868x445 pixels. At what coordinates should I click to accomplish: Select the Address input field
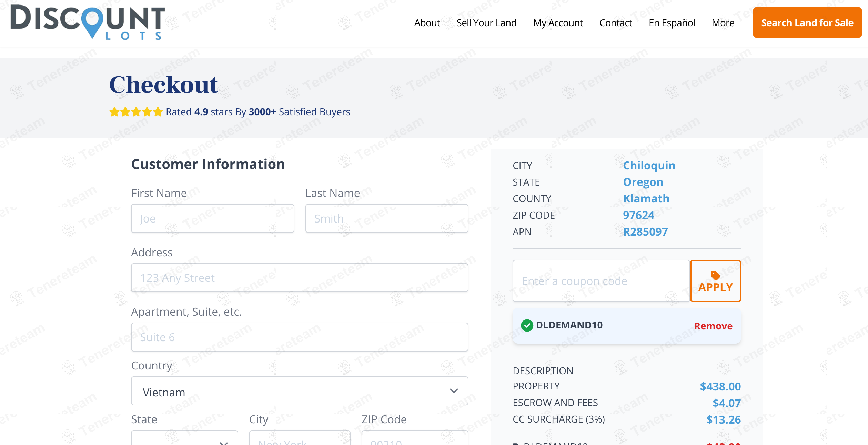pos(300,278)
